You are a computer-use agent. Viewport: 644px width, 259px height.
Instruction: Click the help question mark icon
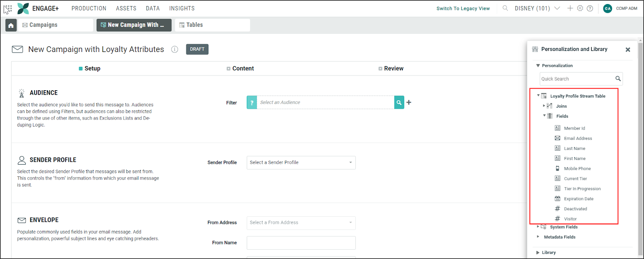[x=590, y=8]
